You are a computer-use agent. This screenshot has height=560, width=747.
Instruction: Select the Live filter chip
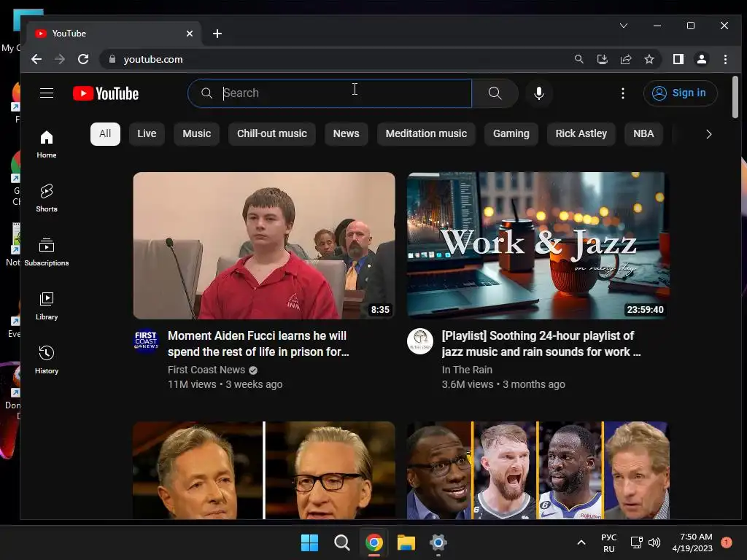point(147,134)
